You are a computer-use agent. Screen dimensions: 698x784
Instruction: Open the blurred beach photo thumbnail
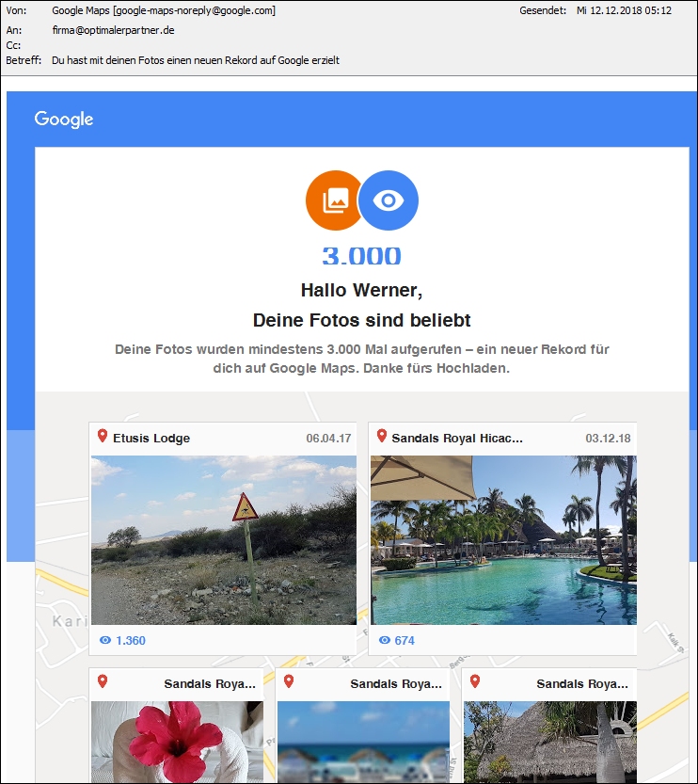[x=364, y=742]
